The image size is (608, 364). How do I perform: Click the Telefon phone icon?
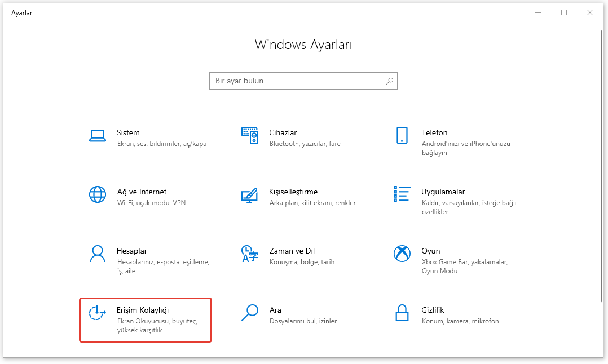click(402, 135)
